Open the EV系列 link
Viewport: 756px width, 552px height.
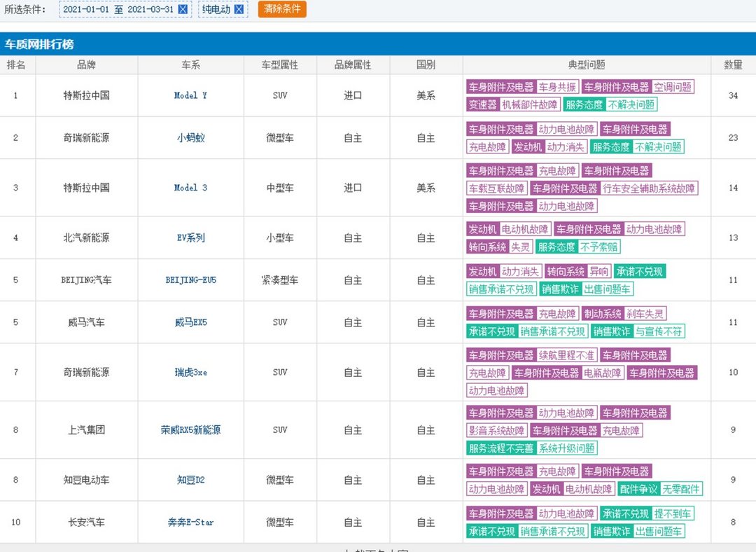[x=190, y=238]
